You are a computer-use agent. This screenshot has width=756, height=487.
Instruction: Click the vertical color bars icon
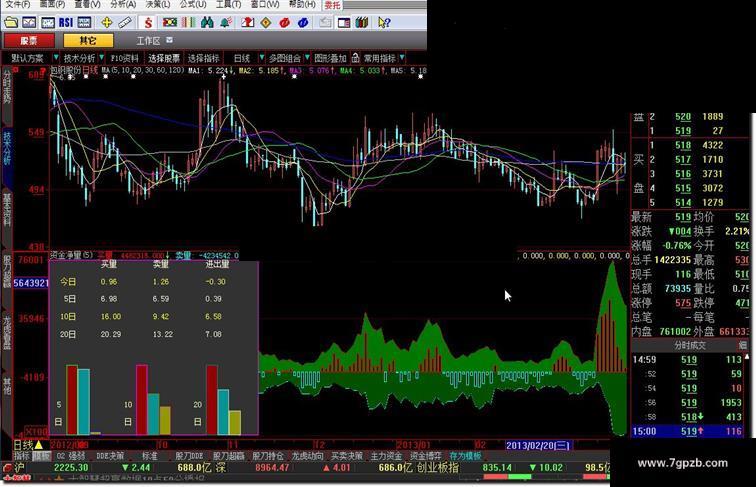189,23
